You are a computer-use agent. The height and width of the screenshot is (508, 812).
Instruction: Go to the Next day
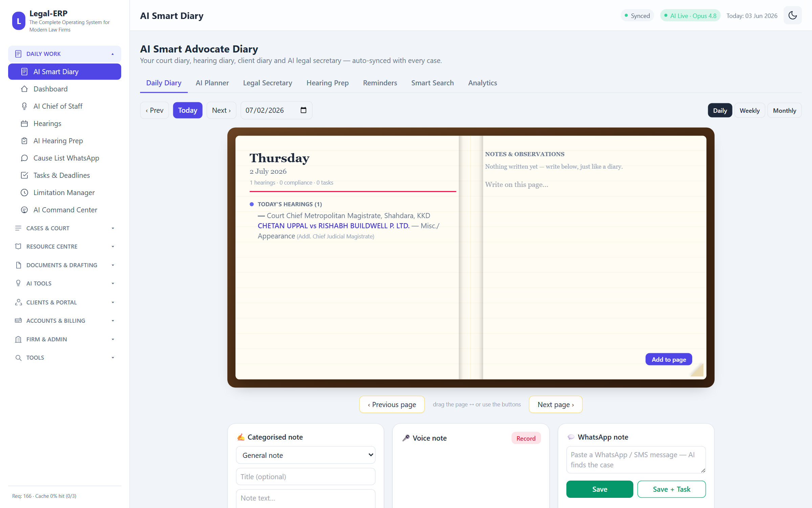(x=221, y=110)
